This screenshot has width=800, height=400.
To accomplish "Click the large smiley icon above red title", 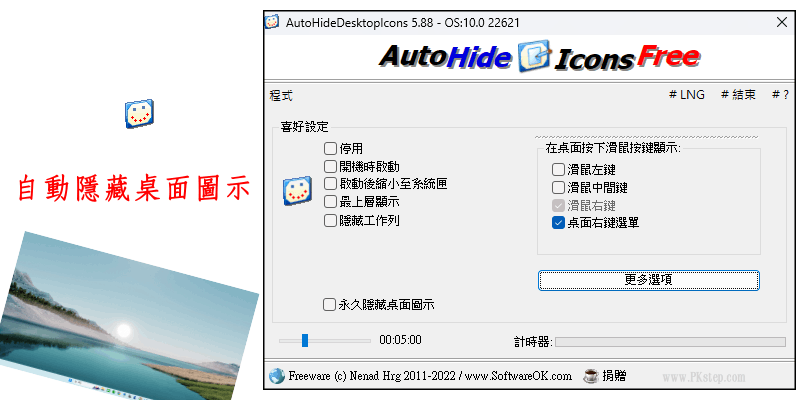I will pos(139,114).
